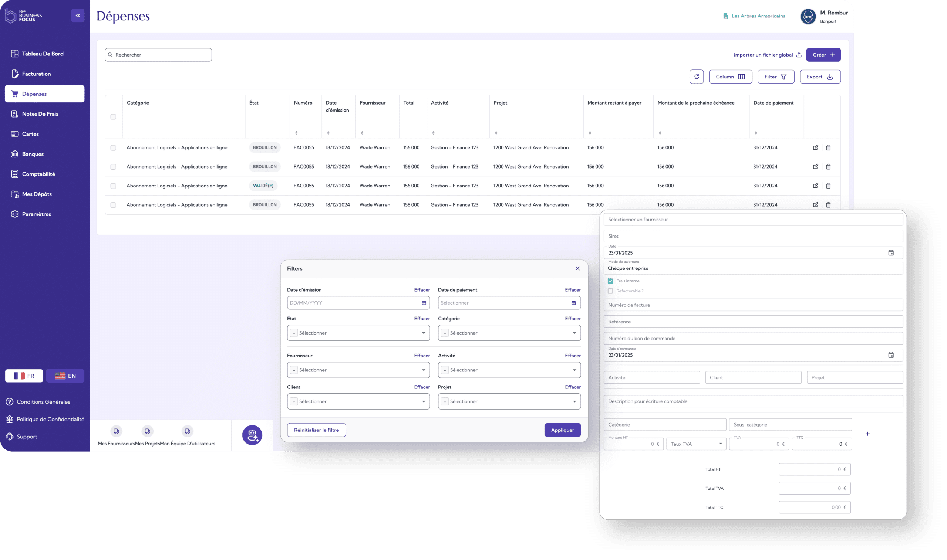
Task: Click the edit icon on the first expense row
Action: pos(815,147)
